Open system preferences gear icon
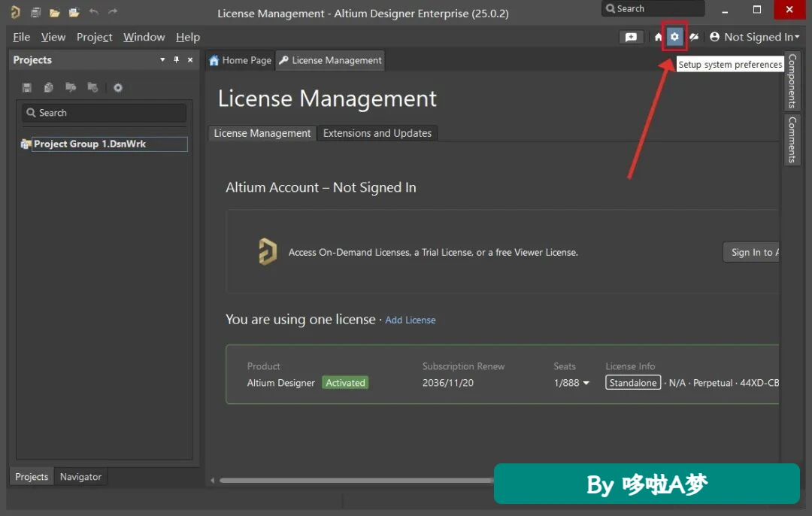Viewport: 812px width, 516px height. [x=674, y=37]
